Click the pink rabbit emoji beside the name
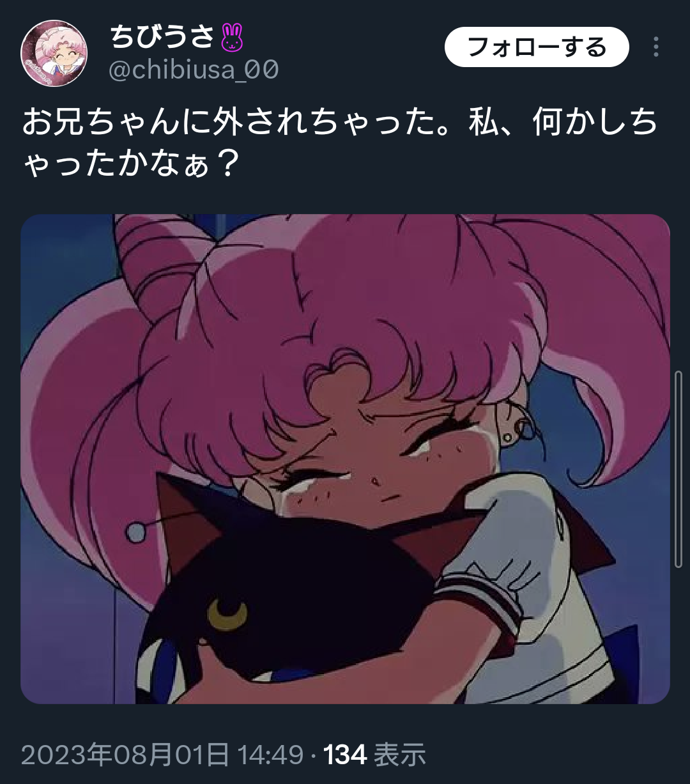The image size is (690, 784). (x=233, y=38)
